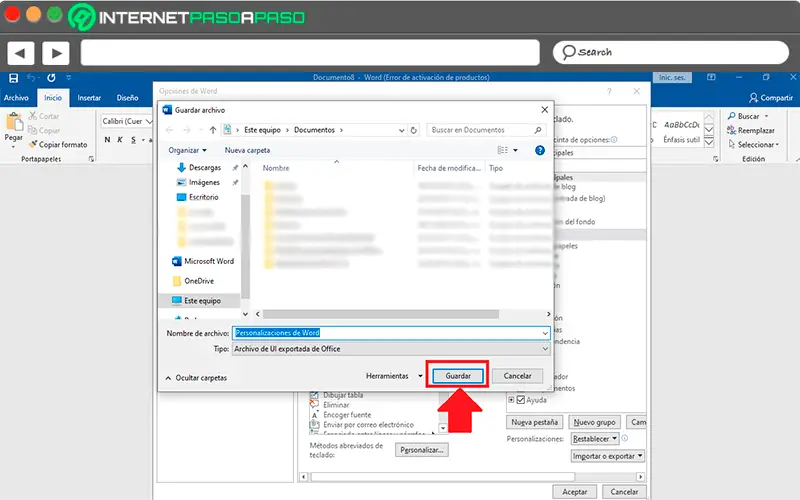Viewport: 800px width, 500px height.
Task: Expand the Ayuda tree node plus sign
Action: [x=511, y=400]
